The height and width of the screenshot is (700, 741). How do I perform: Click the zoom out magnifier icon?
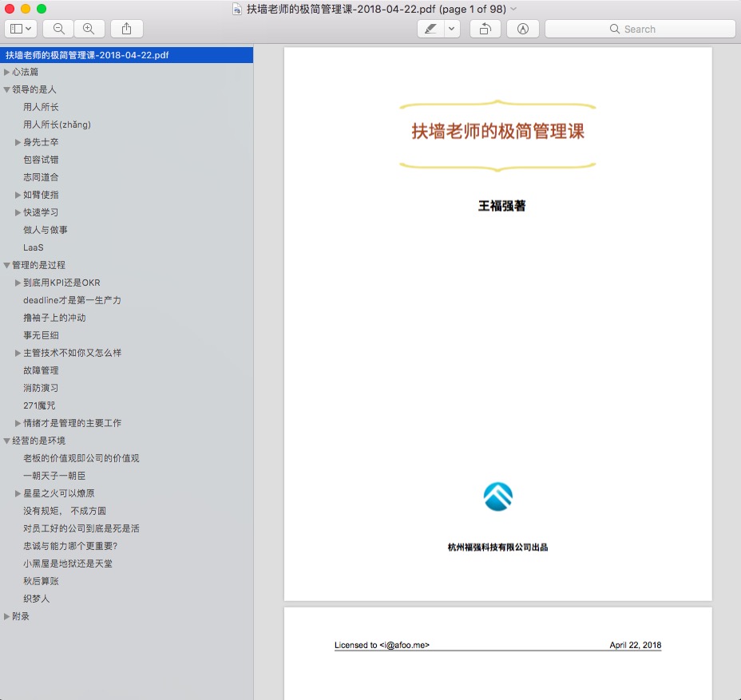[x=58, y=29]
